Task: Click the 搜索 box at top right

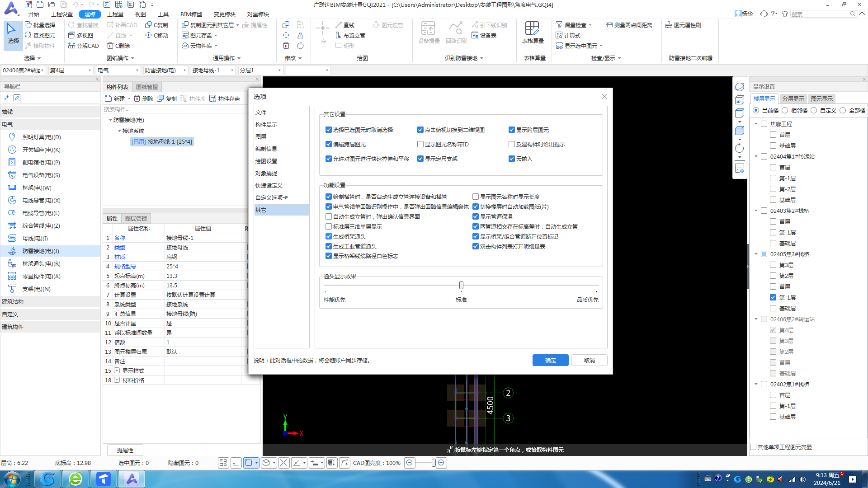Action: tap(823, 14)
